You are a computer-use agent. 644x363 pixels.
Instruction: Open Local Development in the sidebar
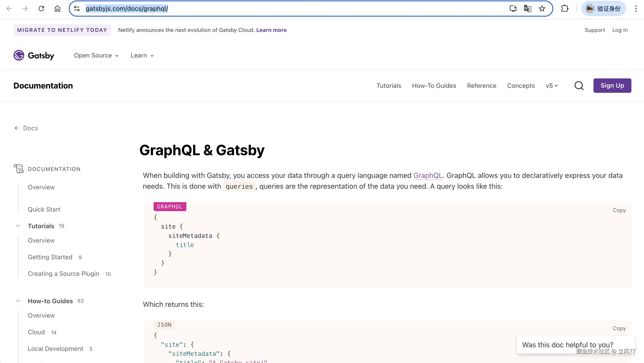(x=55, y=349)
